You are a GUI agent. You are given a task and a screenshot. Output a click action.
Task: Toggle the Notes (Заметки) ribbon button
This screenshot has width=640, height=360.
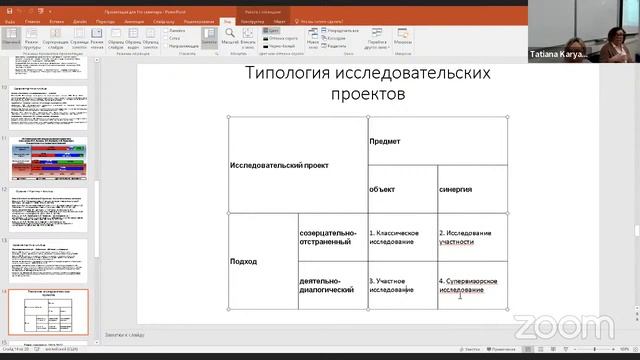point(209,38)
